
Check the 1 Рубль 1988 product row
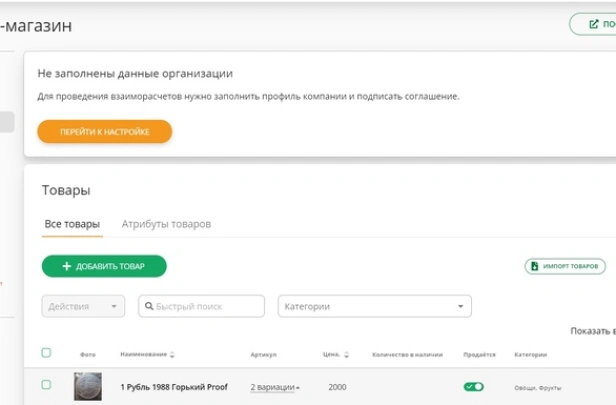[x=46, y=385]
